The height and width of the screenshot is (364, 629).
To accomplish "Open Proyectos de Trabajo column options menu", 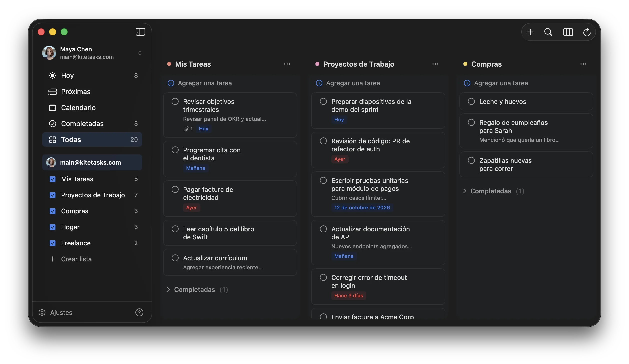I will tap(435, 64).
